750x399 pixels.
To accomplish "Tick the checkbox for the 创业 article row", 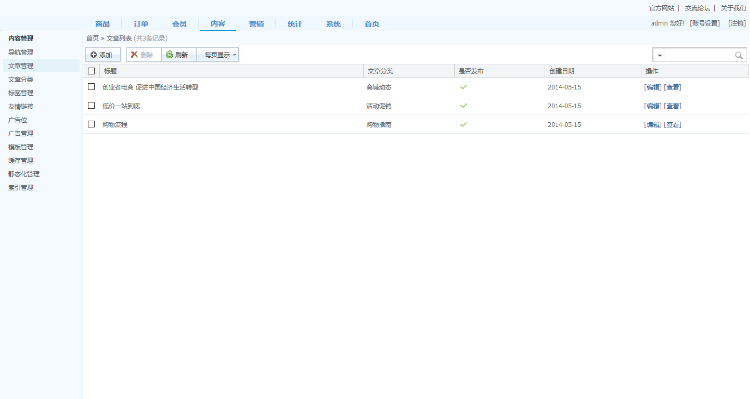I will pos(91,87).
